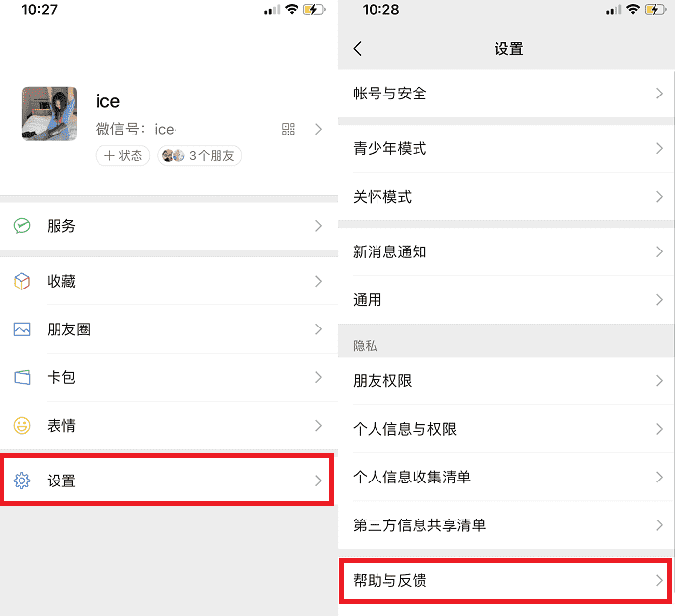Open the ice profile avatar photo
Image resolution: width=675 pixels, height=616 pixels.
tap(50, 114)
